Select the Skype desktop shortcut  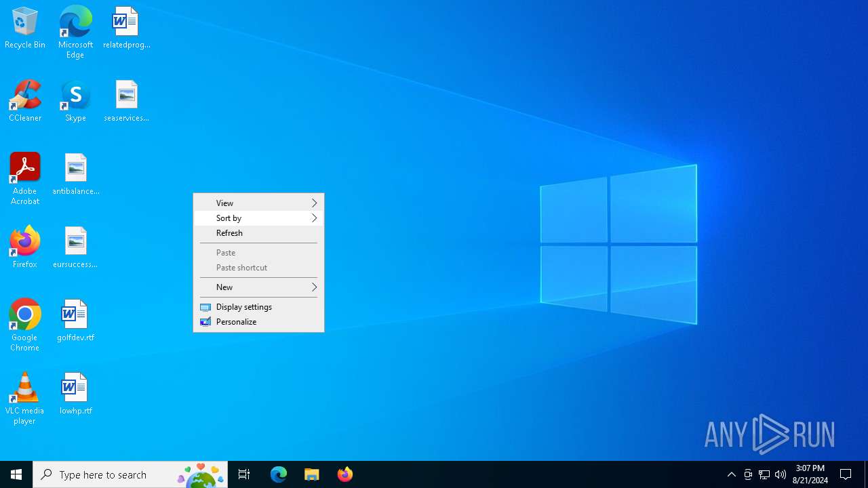point(75,102)
